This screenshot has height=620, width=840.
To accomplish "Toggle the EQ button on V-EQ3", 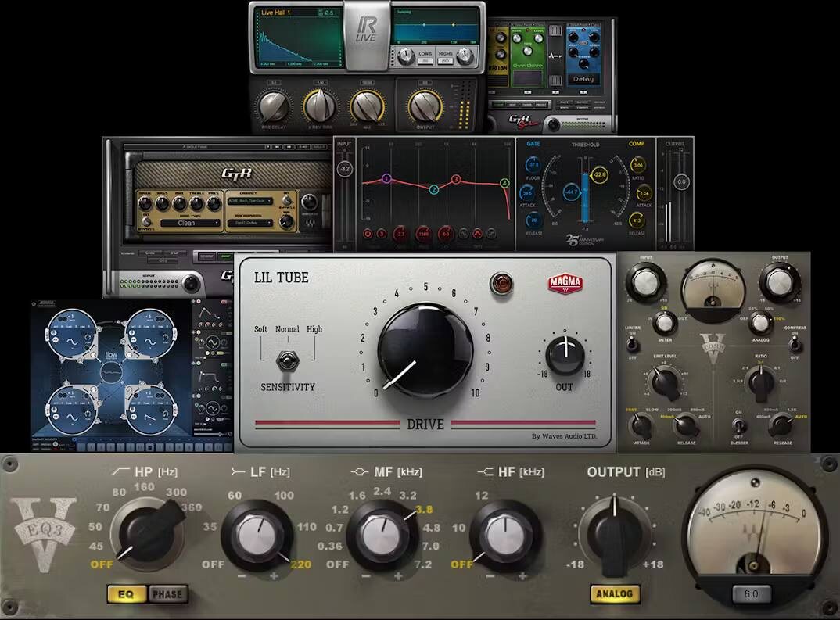I will tap(127, 594).
